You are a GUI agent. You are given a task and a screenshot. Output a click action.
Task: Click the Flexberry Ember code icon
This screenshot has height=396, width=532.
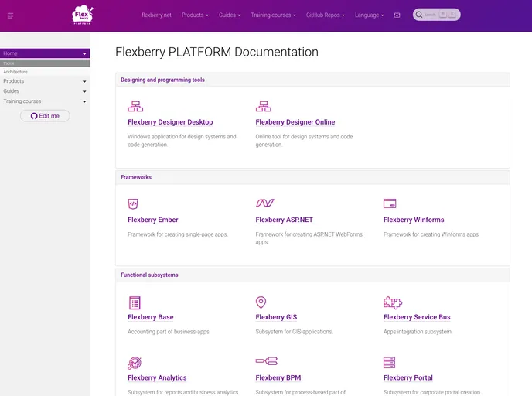[x=133, y=203]
